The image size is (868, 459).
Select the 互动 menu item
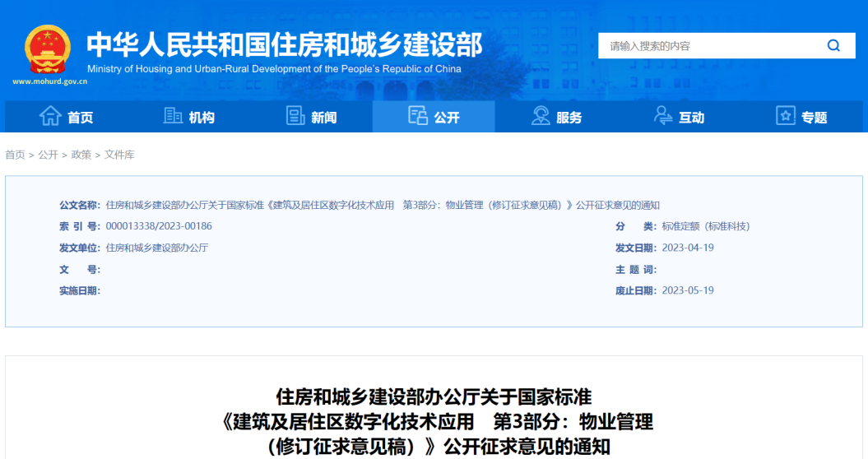tap(691, 118)
